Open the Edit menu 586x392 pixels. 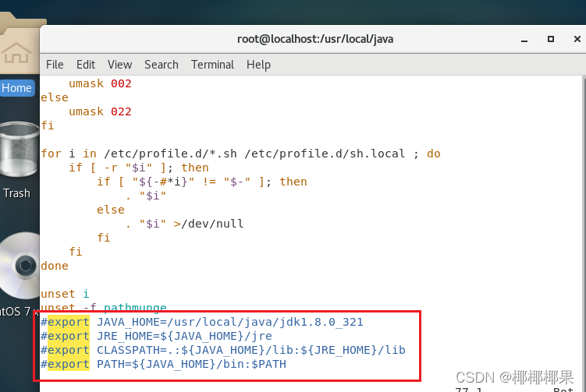tap(86, 65)
